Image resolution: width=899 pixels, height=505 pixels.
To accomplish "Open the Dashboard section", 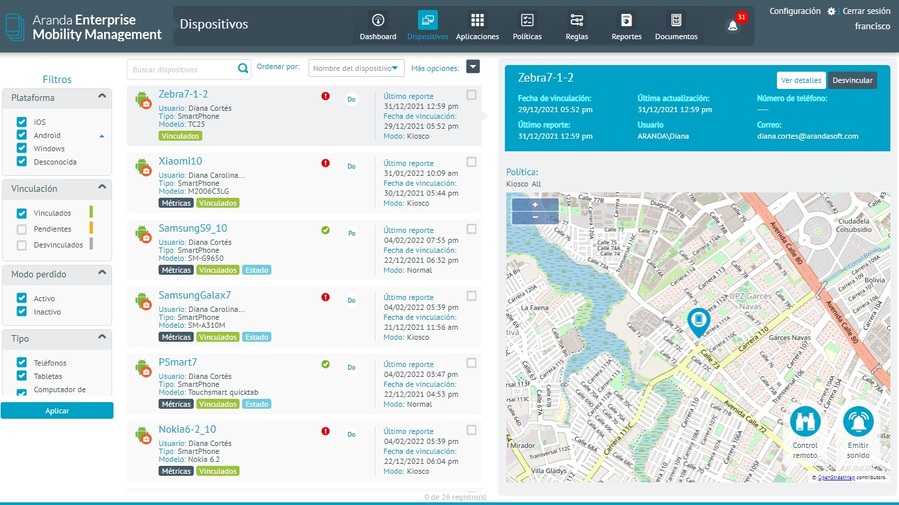I will click(x=378, y=26).
